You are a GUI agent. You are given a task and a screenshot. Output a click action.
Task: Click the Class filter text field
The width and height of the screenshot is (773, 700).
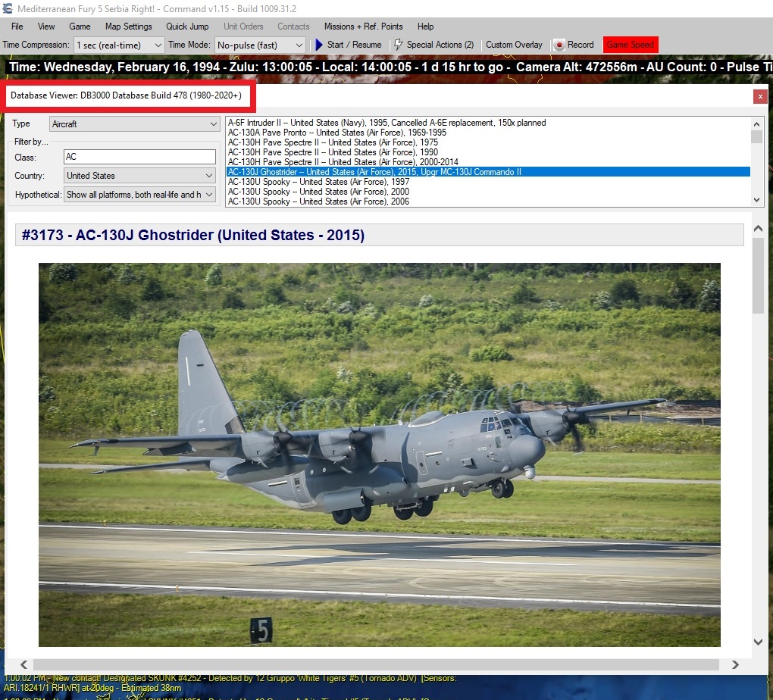coord(139,157)
